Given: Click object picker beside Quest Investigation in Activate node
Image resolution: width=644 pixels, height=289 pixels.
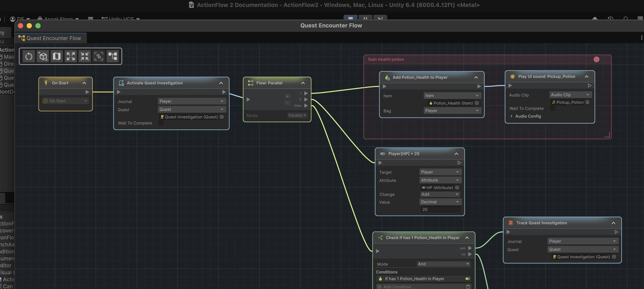Looking at the screenshot, I should [222, 117].
